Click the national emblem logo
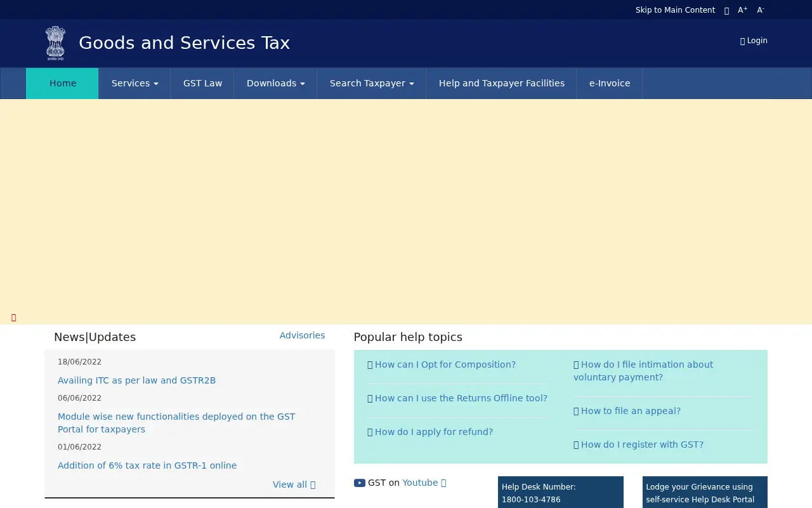 [x=55, y=43]
